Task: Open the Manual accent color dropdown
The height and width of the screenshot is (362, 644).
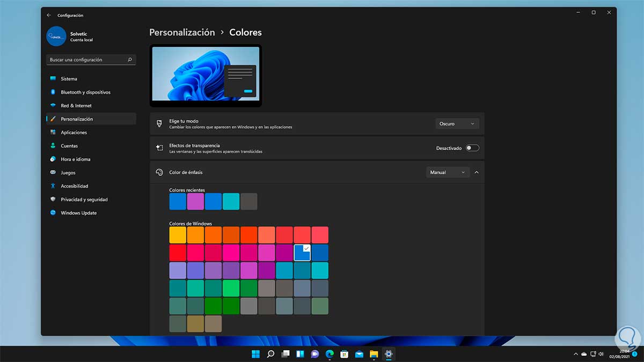Action: click(448, 172)
